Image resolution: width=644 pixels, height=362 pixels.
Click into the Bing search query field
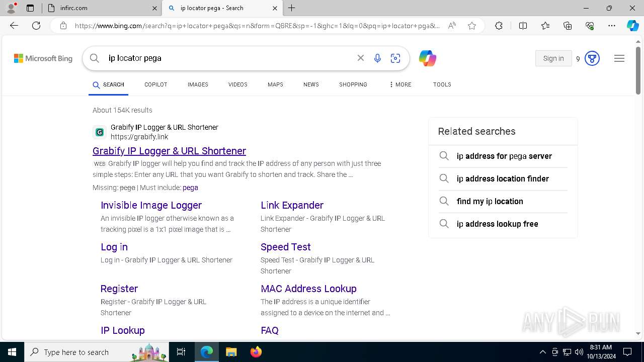point(229,58)
